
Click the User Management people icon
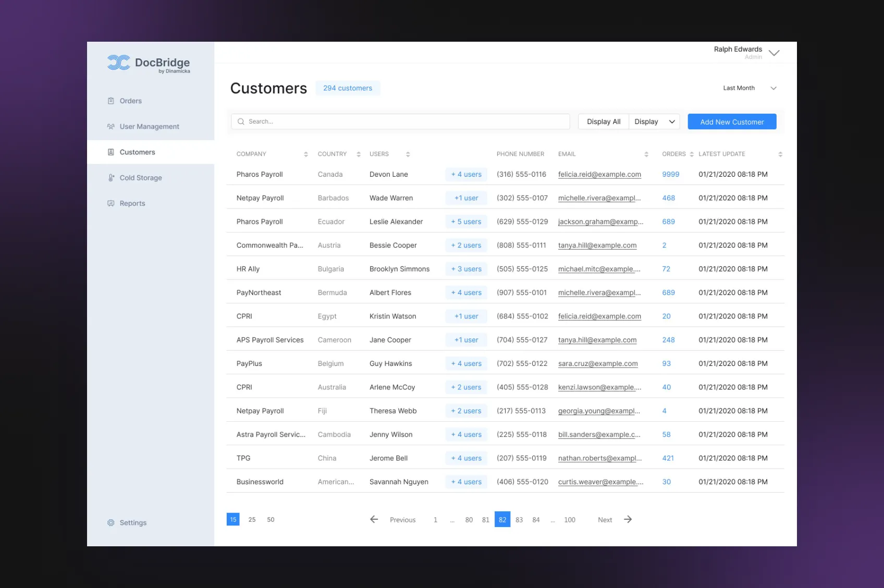tap(110, 127)
